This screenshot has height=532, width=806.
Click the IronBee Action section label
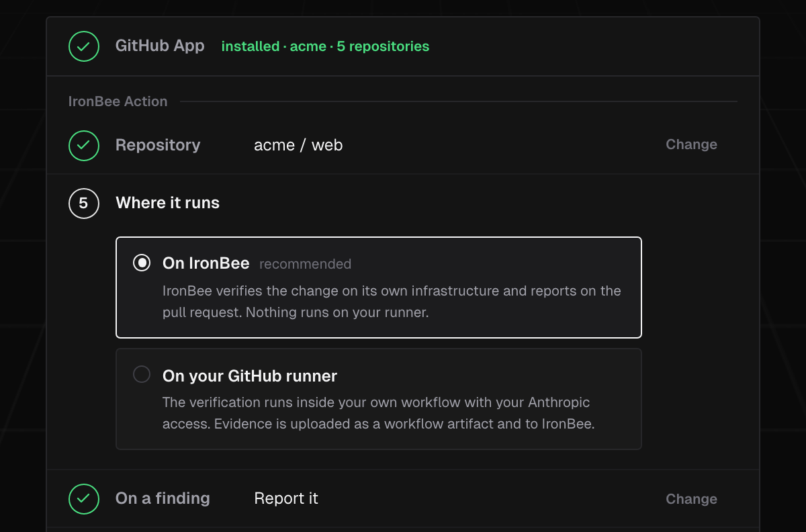click(118, 101)
